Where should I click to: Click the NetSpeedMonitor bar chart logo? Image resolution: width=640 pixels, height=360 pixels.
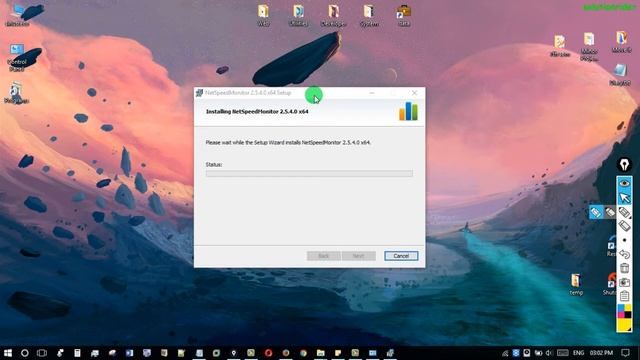pos(408,111)
